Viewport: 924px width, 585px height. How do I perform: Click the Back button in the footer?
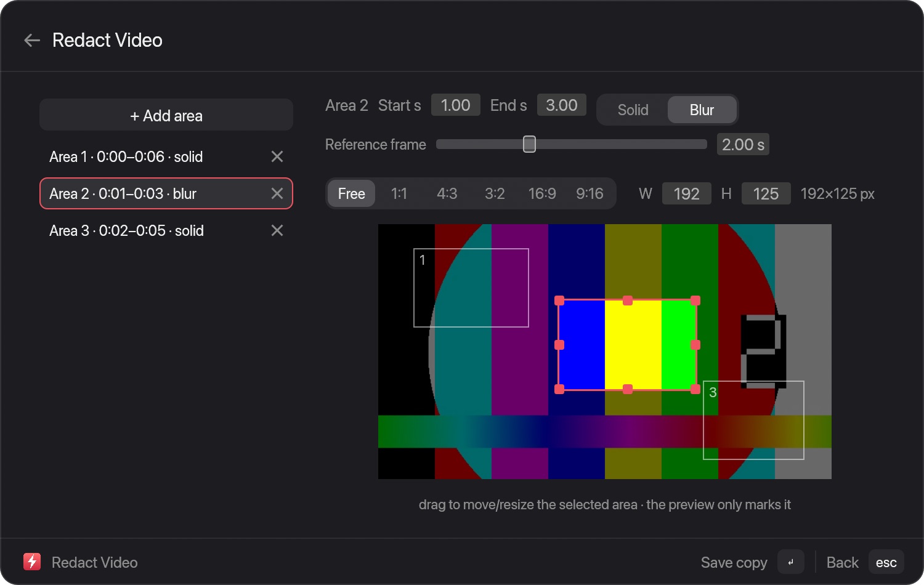tap(842, 562)
